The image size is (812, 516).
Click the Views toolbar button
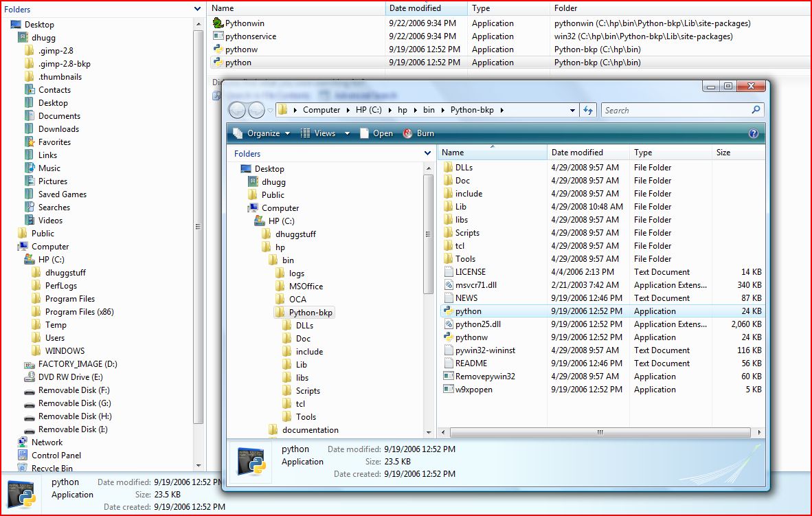tap(319, 133)
